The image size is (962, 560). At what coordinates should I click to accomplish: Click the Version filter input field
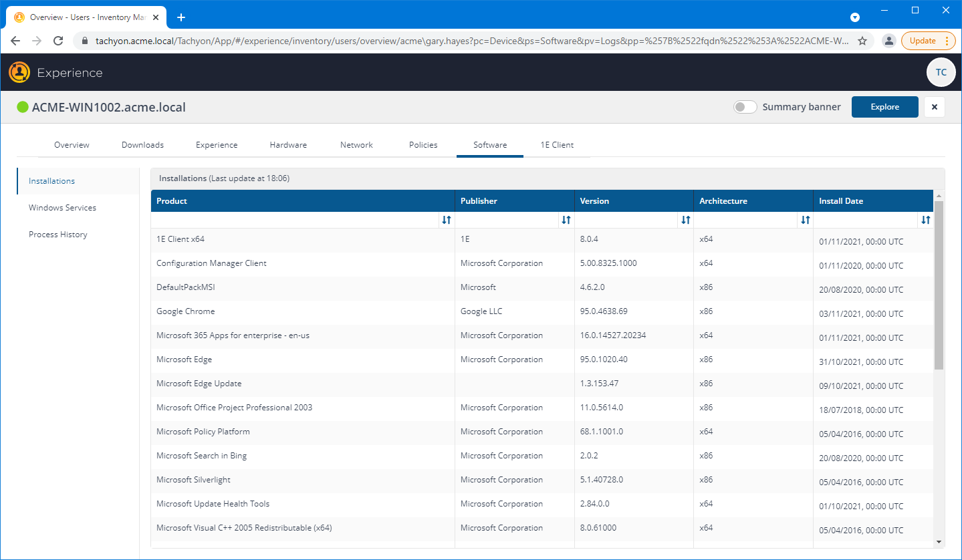(626, 220)
